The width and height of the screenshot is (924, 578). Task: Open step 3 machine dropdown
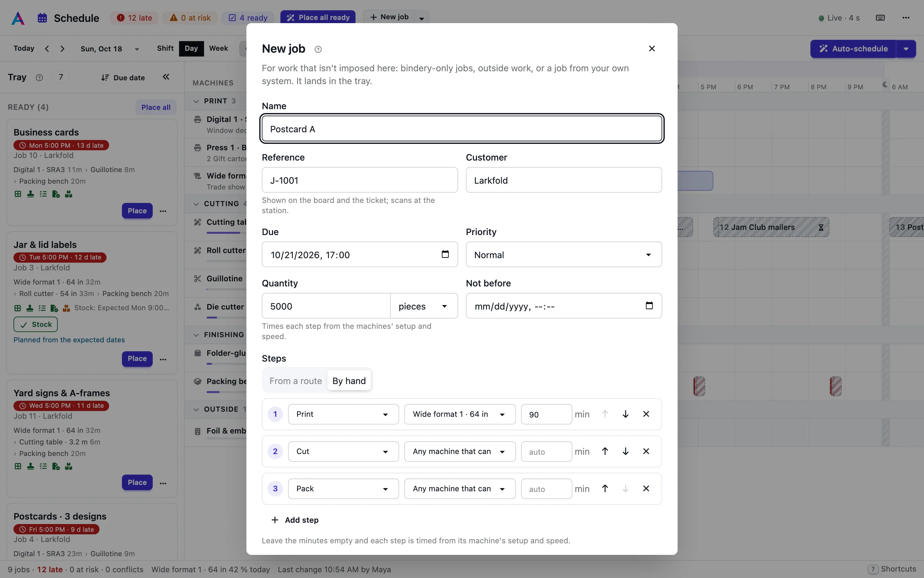(460, 489)
